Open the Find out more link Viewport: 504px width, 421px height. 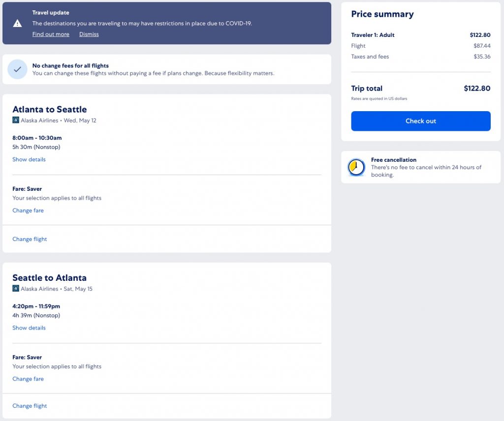(51, 34)
